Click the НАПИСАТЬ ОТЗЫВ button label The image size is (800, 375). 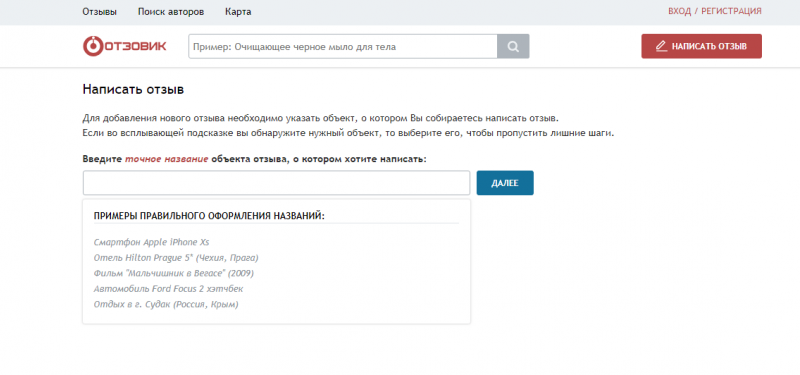point(709,46)
